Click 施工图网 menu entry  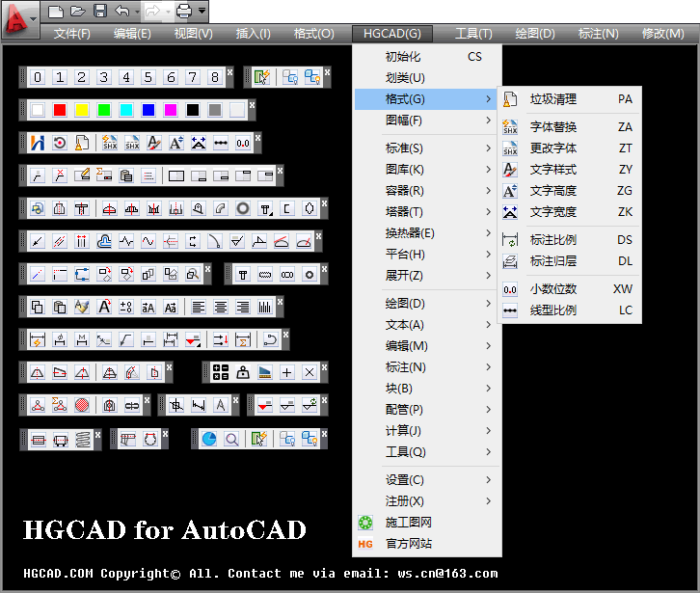coord(408,523)
